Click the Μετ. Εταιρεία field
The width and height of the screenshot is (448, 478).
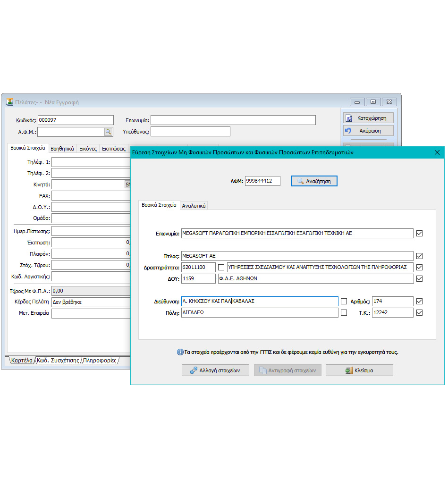[x=91, y=313]
